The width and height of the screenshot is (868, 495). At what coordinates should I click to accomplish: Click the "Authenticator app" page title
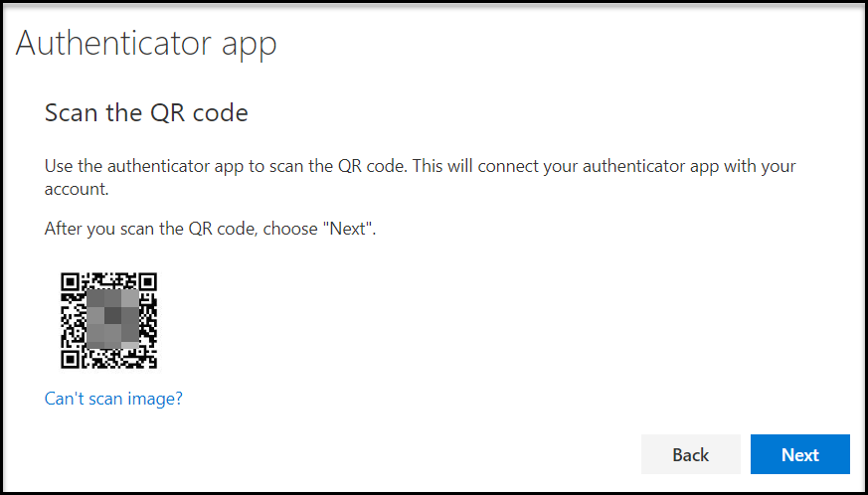[146, 44]
